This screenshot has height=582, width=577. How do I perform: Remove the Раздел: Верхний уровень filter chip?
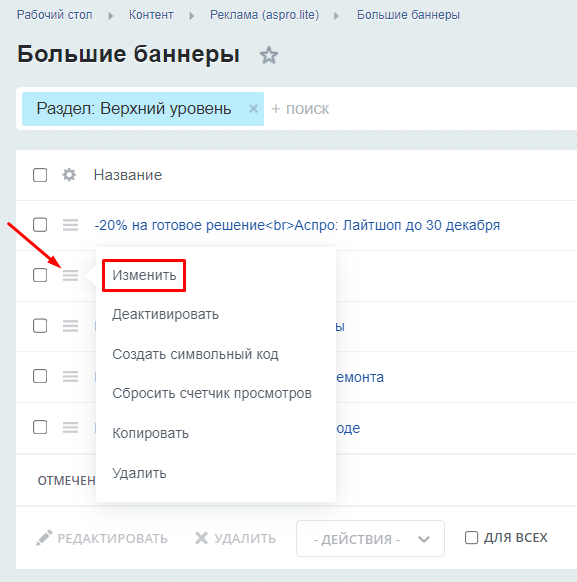click(x=253, y=109)
